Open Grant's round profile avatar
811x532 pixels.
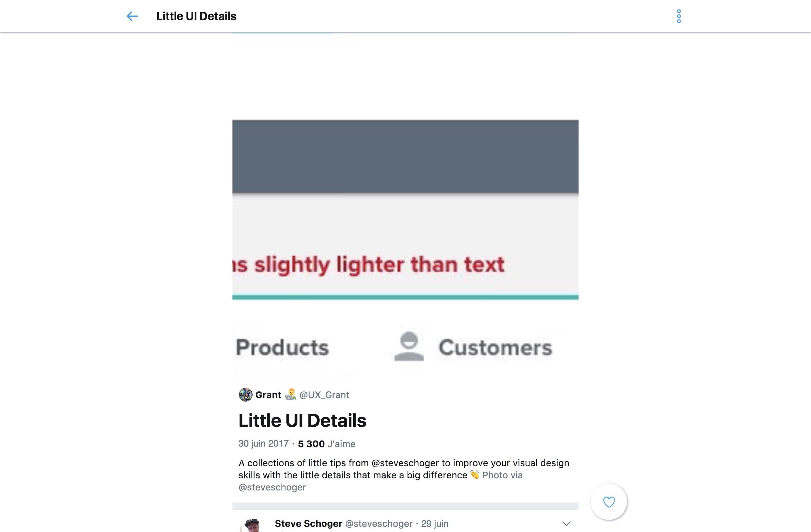[x=245, y=395]
